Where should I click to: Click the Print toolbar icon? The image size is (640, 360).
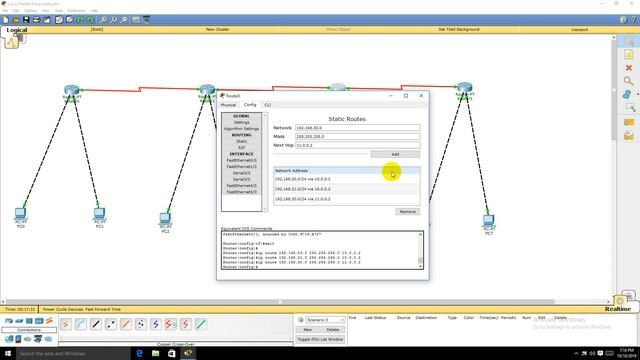36,20
